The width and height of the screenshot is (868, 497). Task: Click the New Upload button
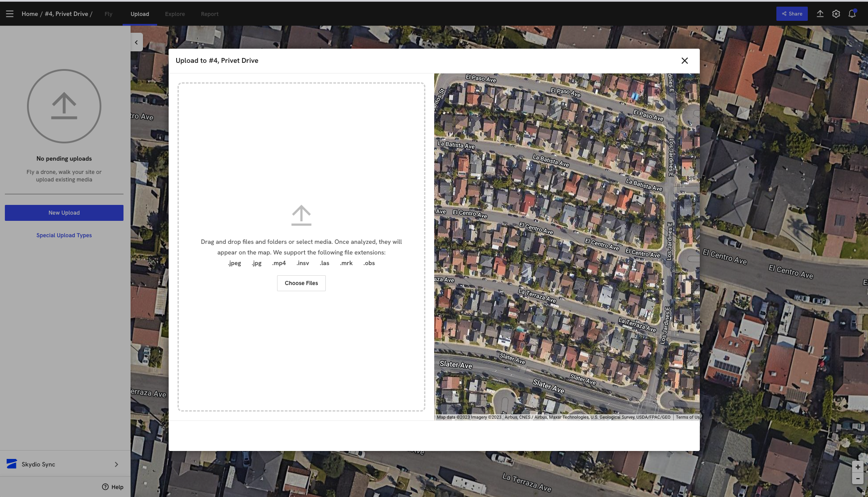(64, 213)
